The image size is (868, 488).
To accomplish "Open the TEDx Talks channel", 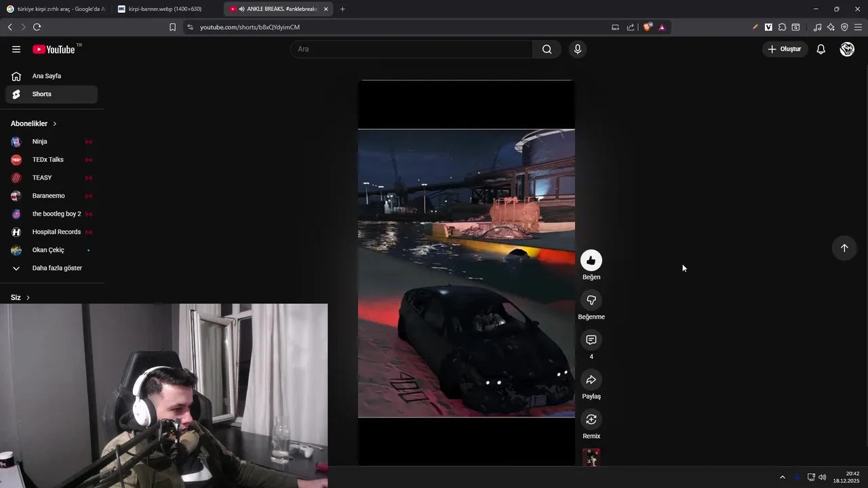I will (52, 160).
